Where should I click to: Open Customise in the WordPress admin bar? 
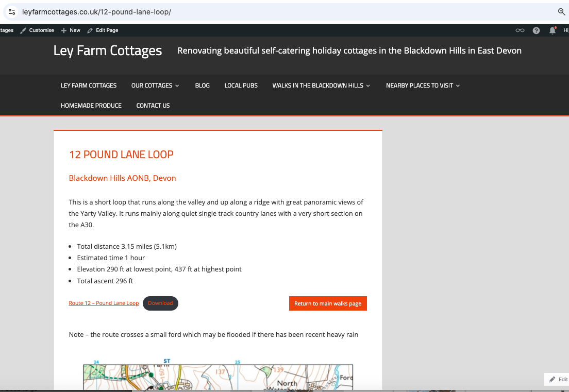click(x=37, y=30)
